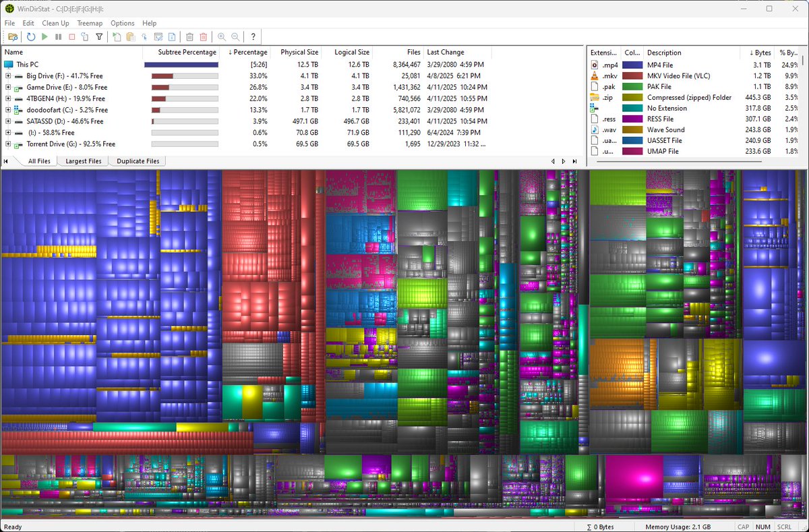Click the purple RESS File color swatch
The height and width of the screenshot is (532, 809).
point(632,119)
